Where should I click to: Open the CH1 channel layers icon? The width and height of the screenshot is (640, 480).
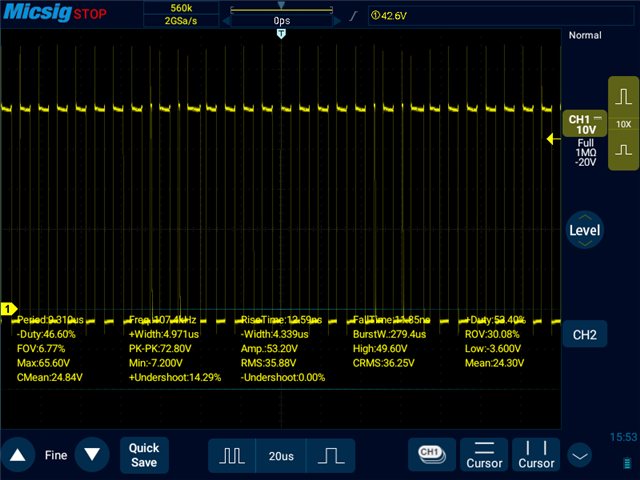coord(432,455)
